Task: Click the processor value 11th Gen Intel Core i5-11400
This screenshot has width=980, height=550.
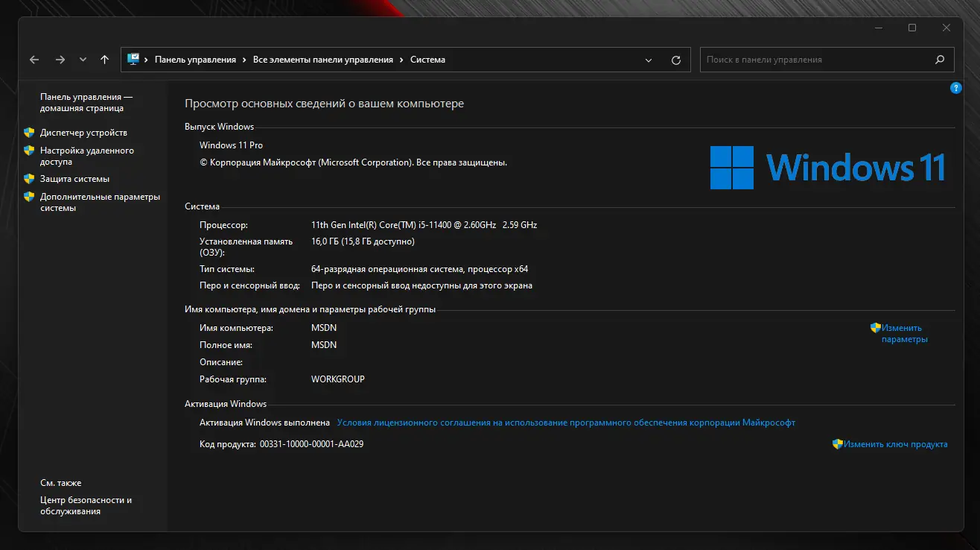Action: tap(424, 224)
